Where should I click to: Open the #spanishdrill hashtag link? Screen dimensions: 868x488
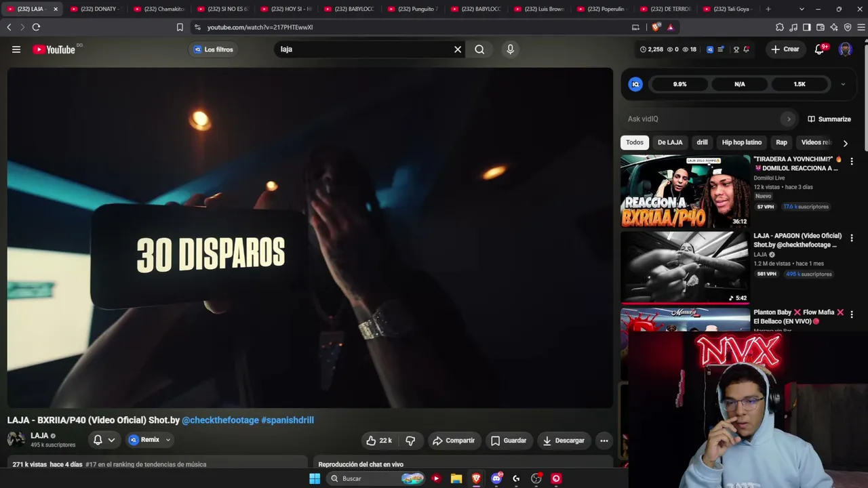tap(288, 420)
